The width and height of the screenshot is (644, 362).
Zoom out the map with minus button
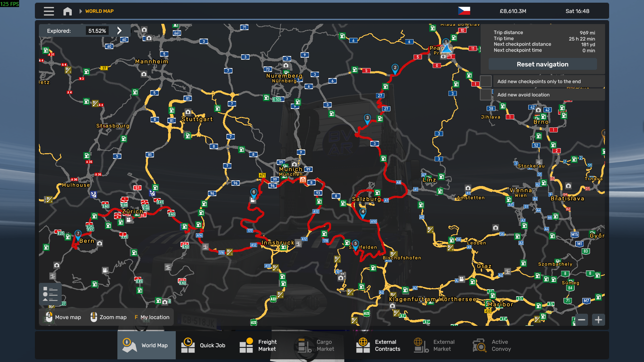pos(582,320)
